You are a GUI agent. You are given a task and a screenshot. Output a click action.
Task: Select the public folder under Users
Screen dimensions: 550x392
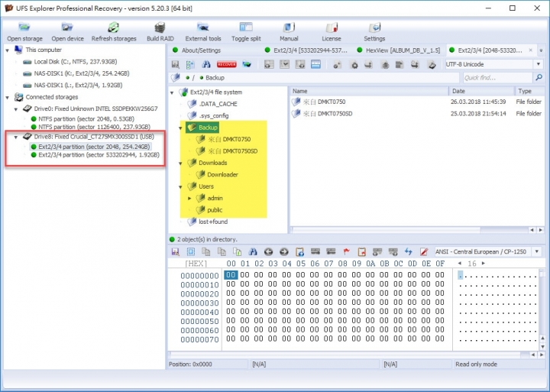[215, 210]
